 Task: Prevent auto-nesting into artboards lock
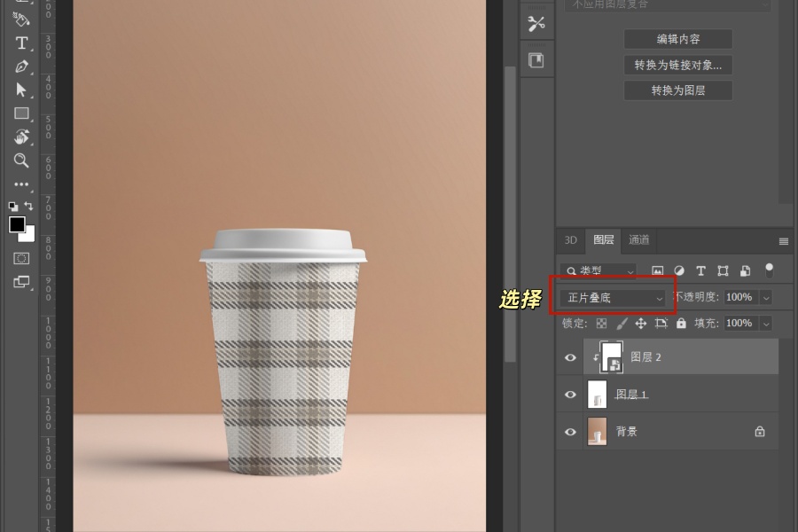pos(661,324)
